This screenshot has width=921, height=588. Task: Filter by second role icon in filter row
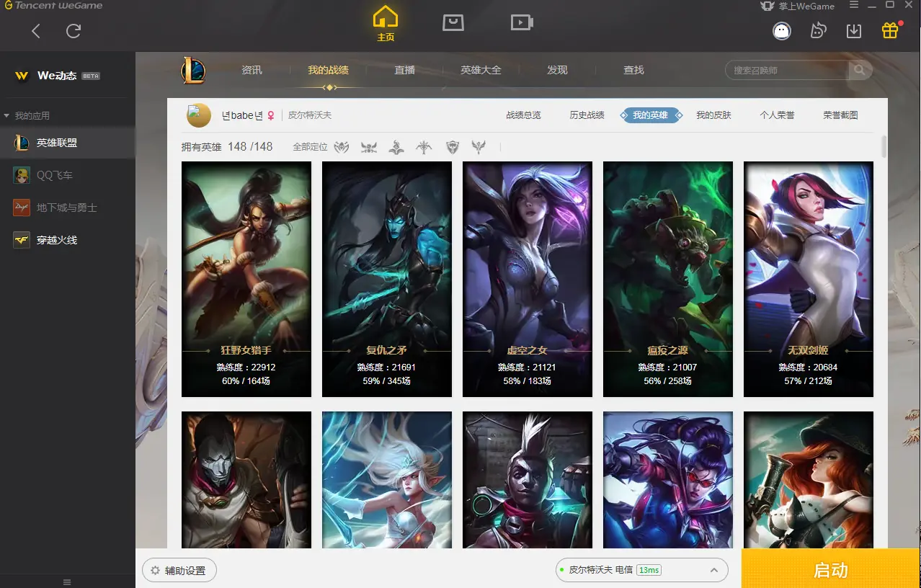(369, 147)
